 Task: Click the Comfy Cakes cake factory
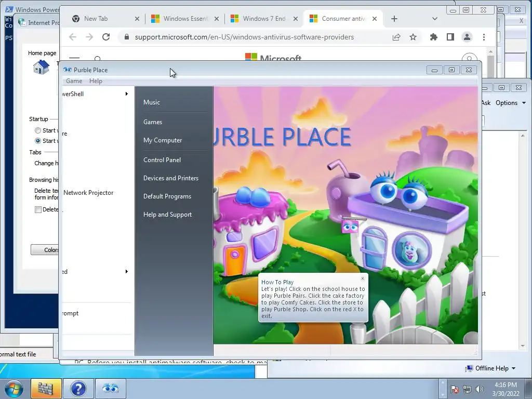pyautogui.click(x=249, y=231)
